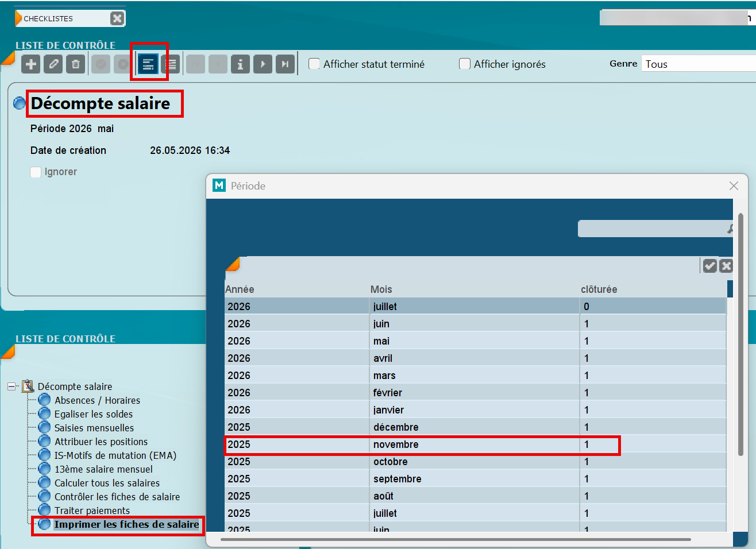Click the search magnifier icon in Période
The height and width of the screenshot is (549, 756).
pyautogui.click(x=731, y=229)
